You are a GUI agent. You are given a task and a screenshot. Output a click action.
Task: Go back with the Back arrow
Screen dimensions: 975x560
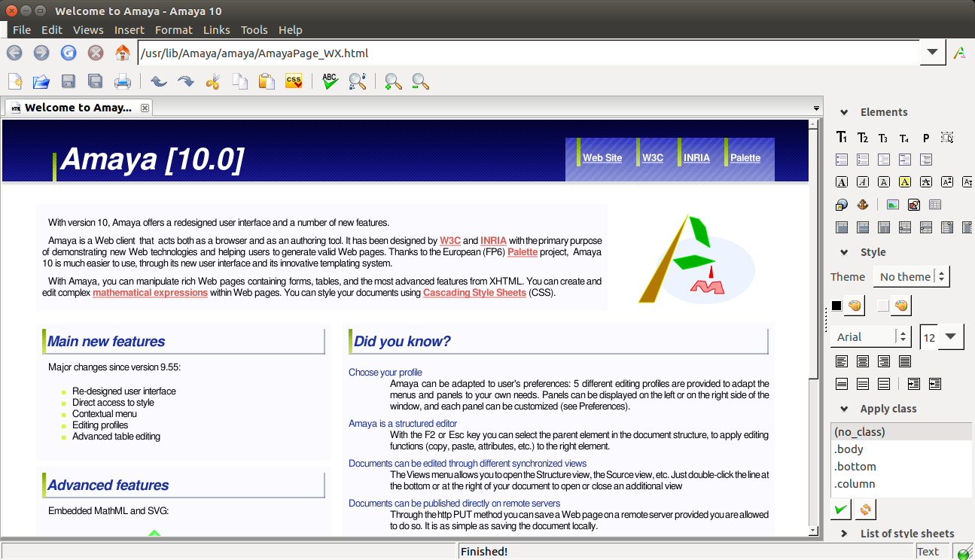pos(14,53)
